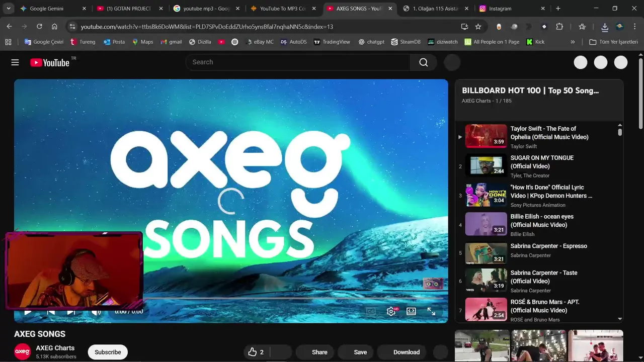Screen dimensions: 644x362
Task: Open browser profile avatar
Action: (x=620, y=27)
